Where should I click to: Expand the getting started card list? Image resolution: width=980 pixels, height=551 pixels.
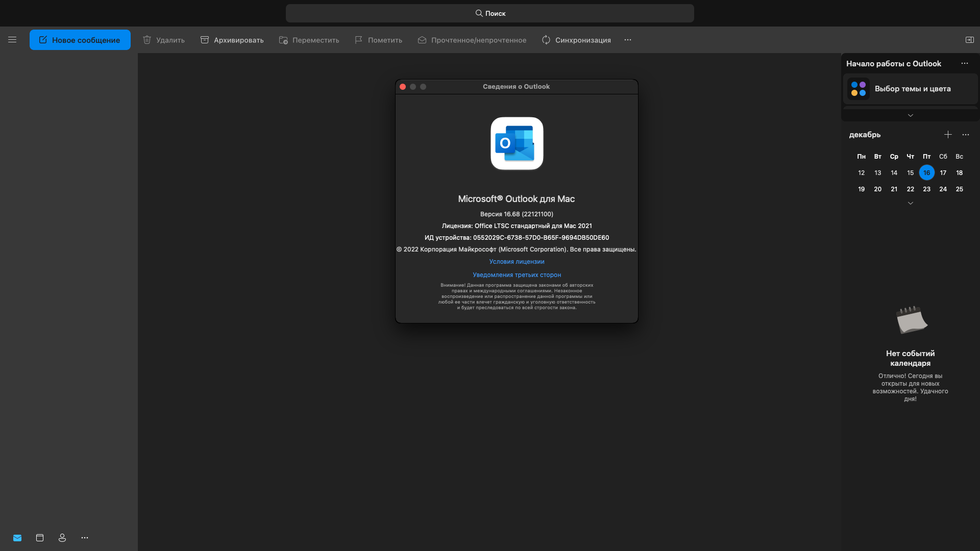(x=911, y=116)
